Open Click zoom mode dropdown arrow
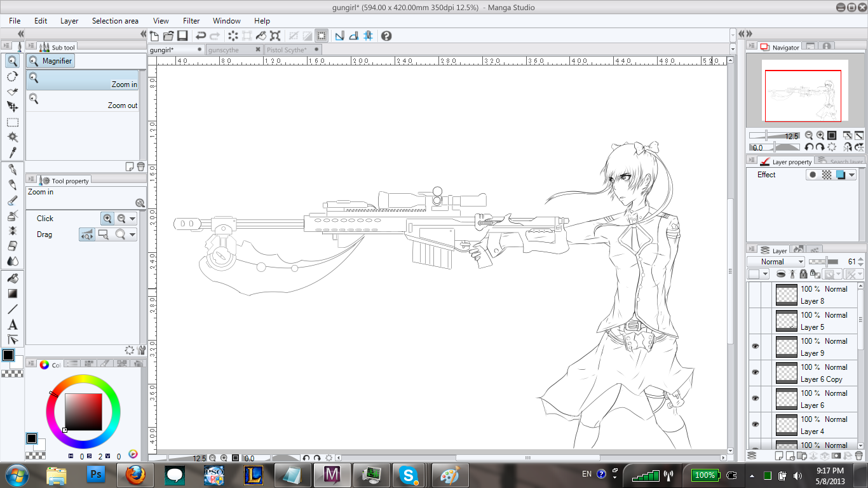868x488 pixels. [132, 219]
